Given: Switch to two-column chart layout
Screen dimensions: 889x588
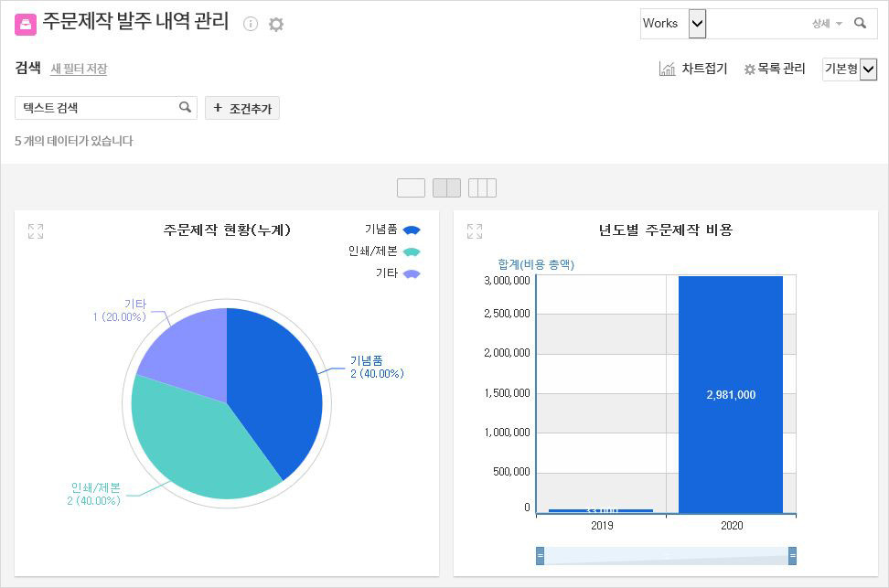Looking at the screenshot, I should pyautogui.click(x=446, y=187).
